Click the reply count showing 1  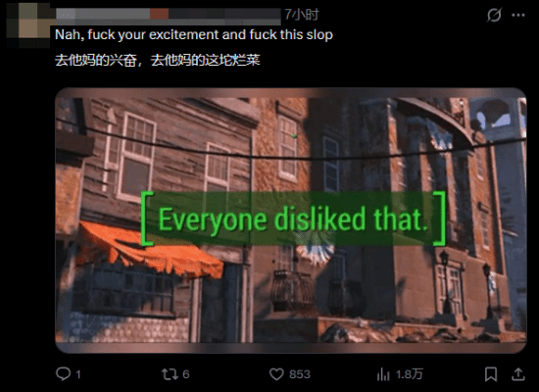coord(78,374)
